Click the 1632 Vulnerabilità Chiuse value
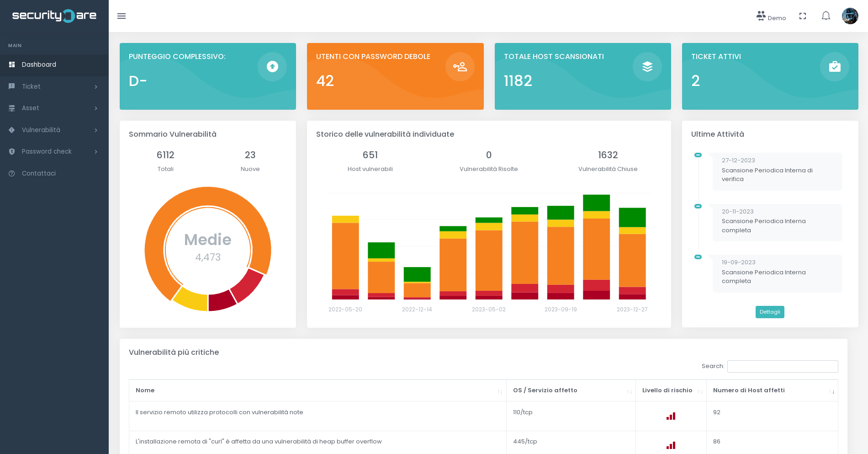This screenshot has width=868, height=454. (x=608, y=155)
